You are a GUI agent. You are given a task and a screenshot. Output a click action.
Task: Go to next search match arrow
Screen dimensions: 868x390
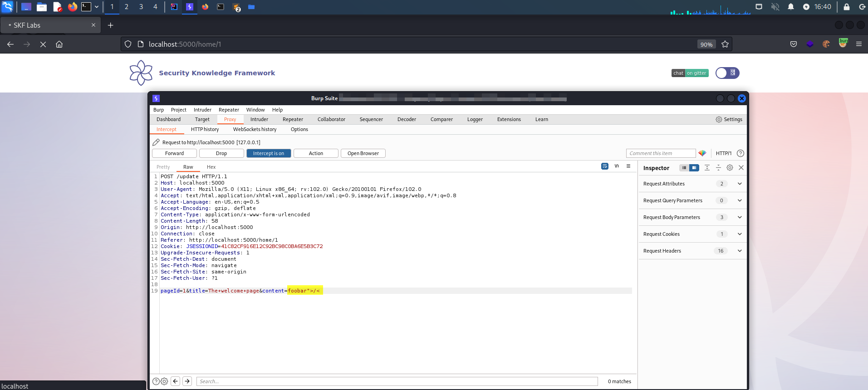[187, 381]
